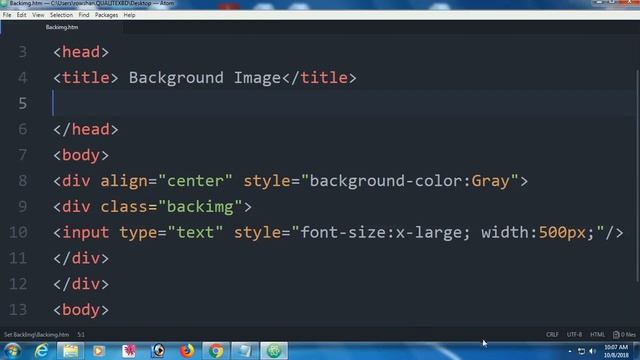The width and height of the screenshot is (640, 360).
Task: Open Windows Explorer folder icon in taskbar
Action: pyautogui.click(x=70, y=351)
